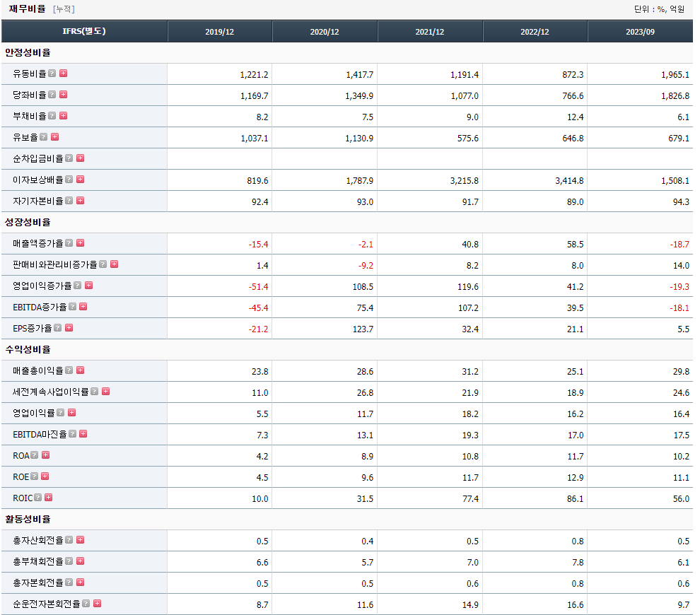Open help icon beside 세전계속사업이익률

tap(95, 392)
